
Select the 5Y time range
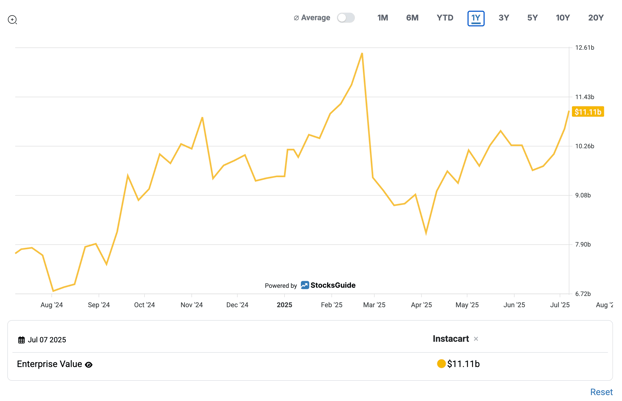pyautogui.click(x=532, y=18)
